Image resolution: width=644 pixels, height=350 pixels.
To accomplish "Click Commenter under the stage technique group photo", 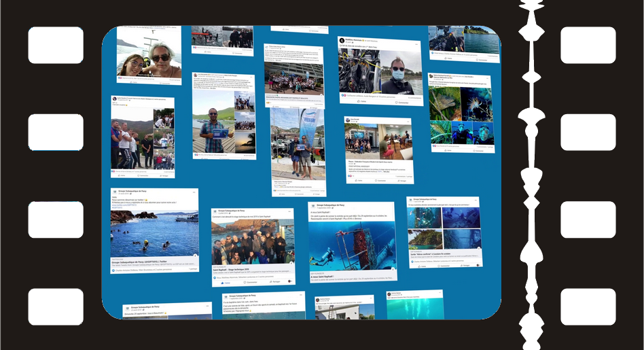I will 251,282.
